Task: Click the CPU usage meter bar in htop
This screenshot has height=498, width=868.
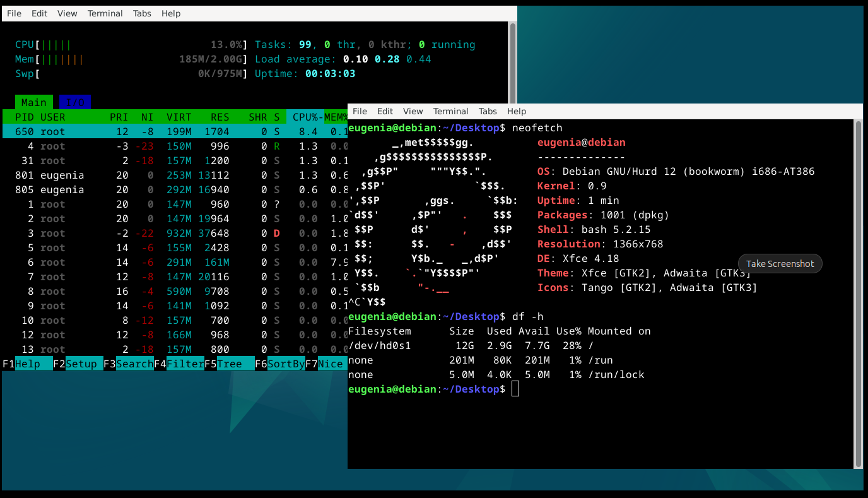Action: click(132, 45)
